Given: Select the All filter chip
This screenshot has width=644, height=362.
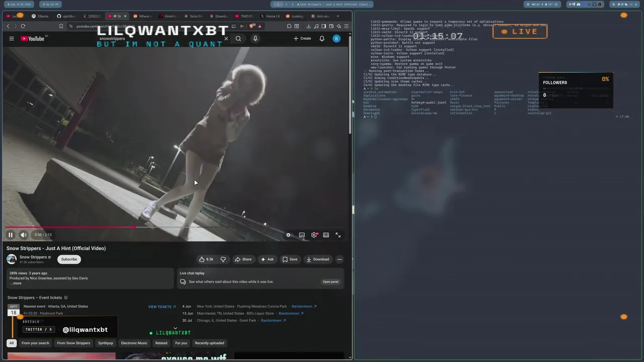Looking at the screenshot, I should click(11, 343).
